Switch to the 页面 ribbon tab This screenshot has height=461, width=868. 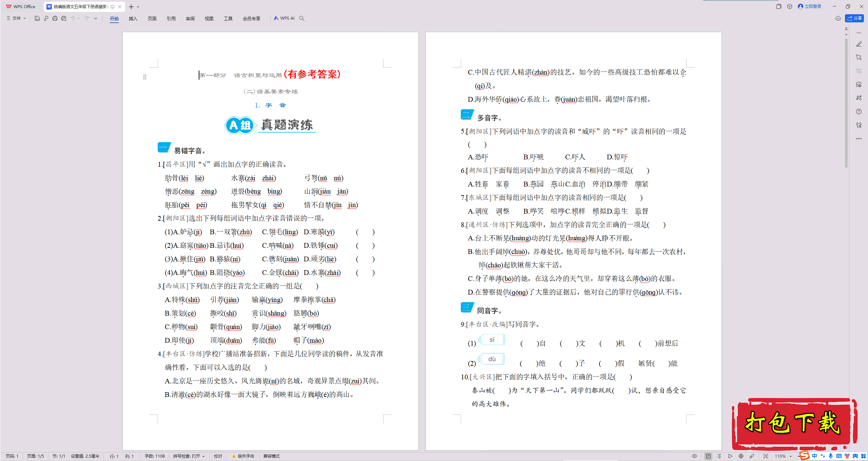152,19
